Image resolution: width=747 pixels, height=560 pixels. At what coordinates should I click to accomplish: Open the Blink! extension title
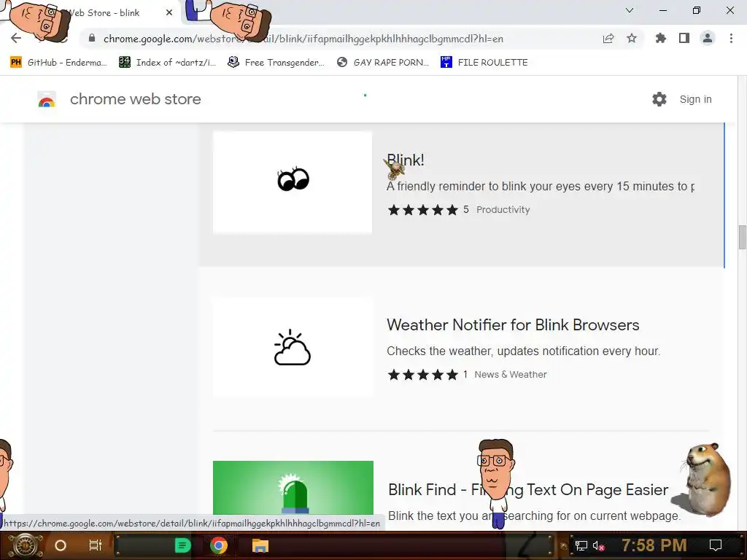[x=406, y=160]
